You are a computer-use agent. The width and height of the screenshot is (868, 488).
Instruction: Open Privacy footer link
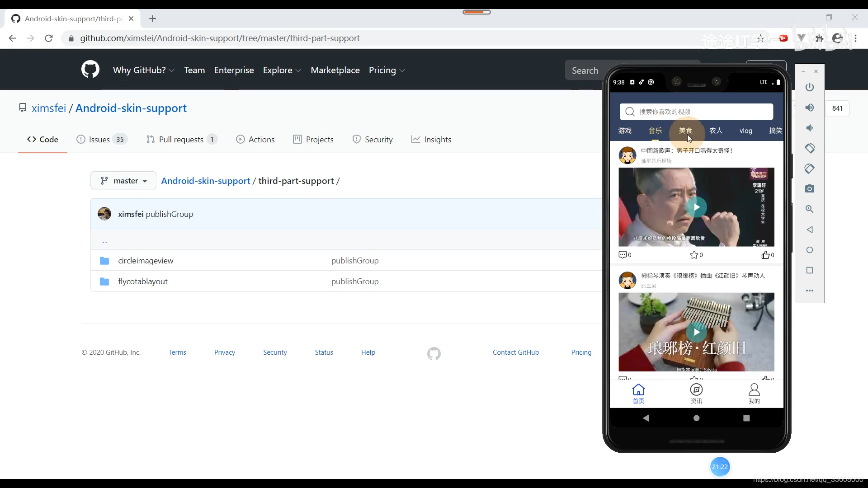(x=225, y=352)
